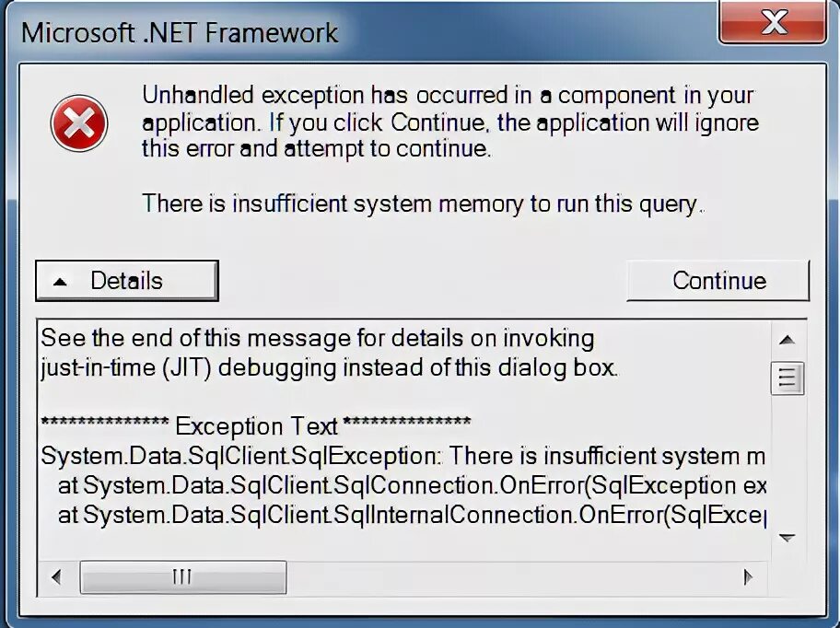Click the vertical scrollbar's down arrow
This screenshot has height=628, width=840.
[787, 538]
